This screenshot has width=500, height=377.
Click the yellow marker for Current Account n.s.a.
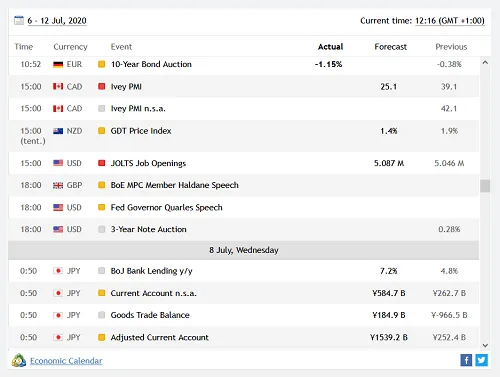102,293
